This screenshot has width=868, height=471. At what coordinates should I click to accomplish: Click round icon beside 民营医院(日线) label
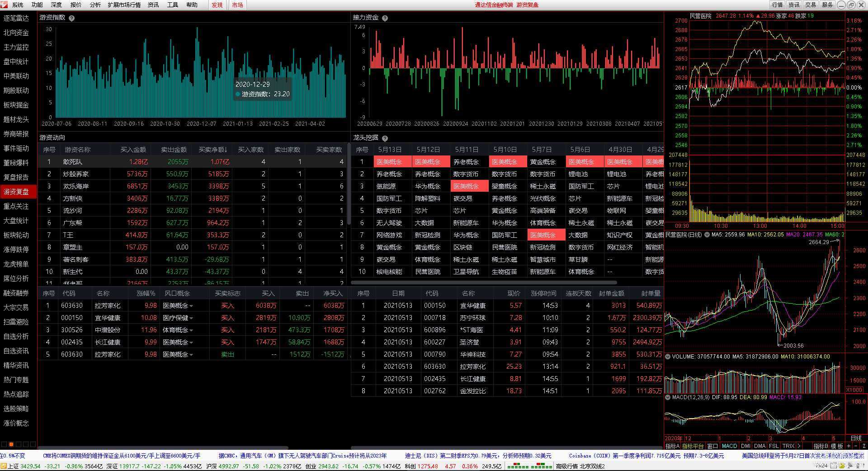[x=707, y=235]
